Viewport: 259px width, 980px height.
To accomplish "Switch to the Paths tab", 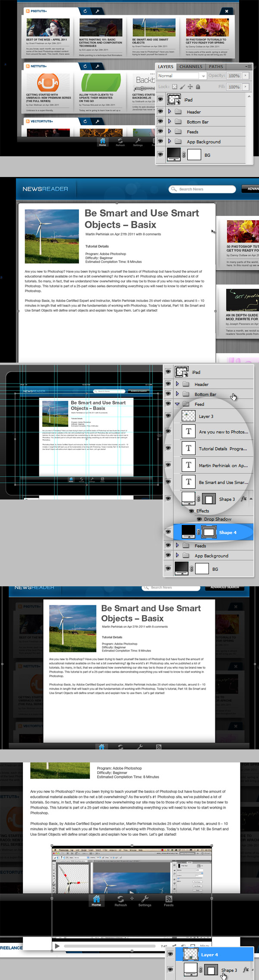I will click(x=216, y=66).
